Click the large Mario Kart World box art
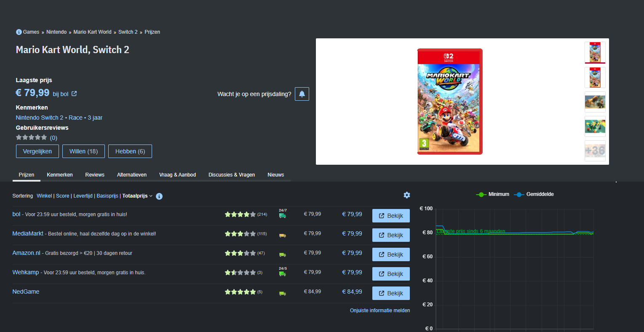The image size is (644, 332). click(x=450, y=102)
